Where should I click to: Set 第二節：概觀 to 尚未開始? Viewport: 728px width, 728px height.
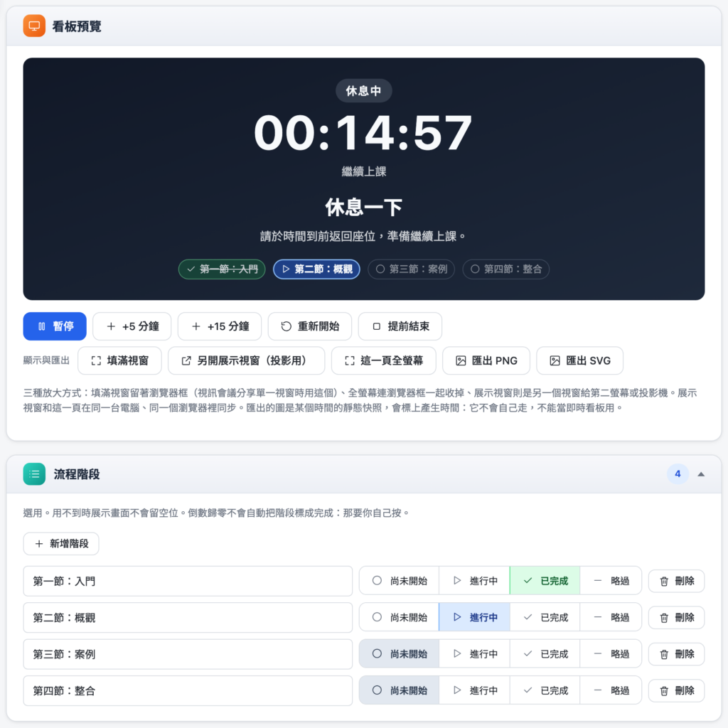tap(400, 618)
